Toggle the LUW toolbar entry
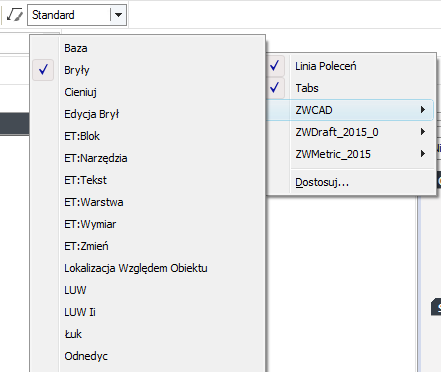441x372 pixels. [x=148, y=290]
